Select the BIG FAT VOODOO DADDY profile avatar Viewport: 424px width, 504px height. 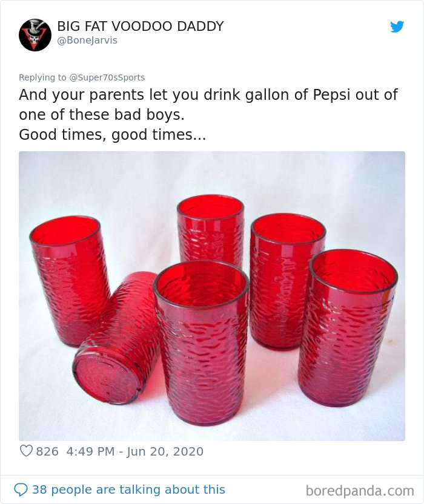click(x=35, y=34)
